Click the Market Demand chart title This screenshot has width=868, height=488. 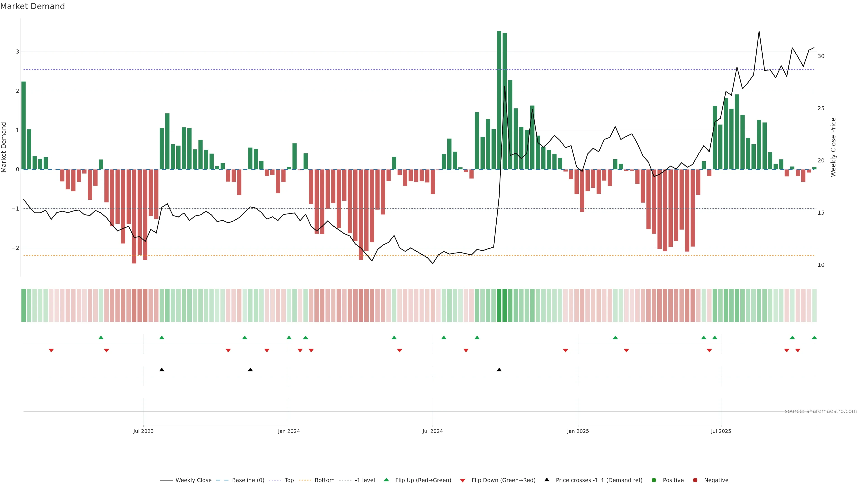point(32,6)
